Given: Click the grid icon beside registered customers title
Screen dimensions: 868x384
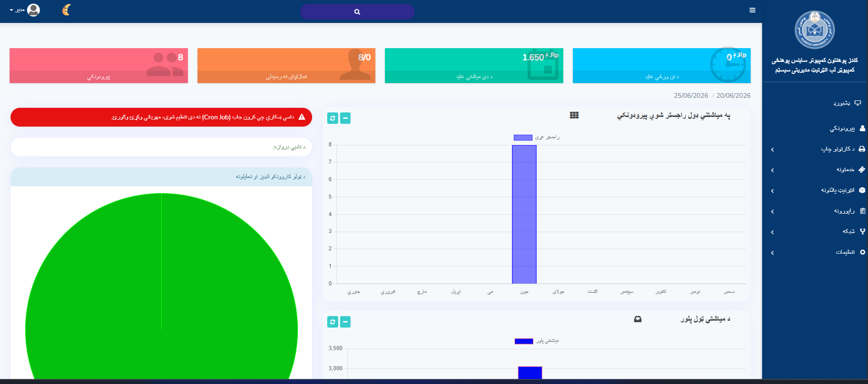Looking at the screenshot, I should [574, 115].
